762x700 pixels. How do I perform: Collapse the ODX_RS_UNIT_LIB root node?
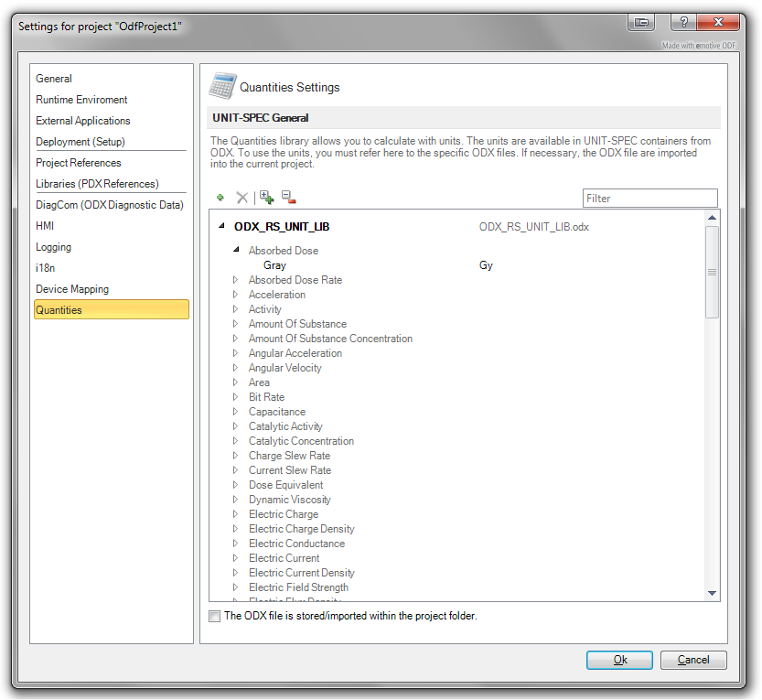221,226
